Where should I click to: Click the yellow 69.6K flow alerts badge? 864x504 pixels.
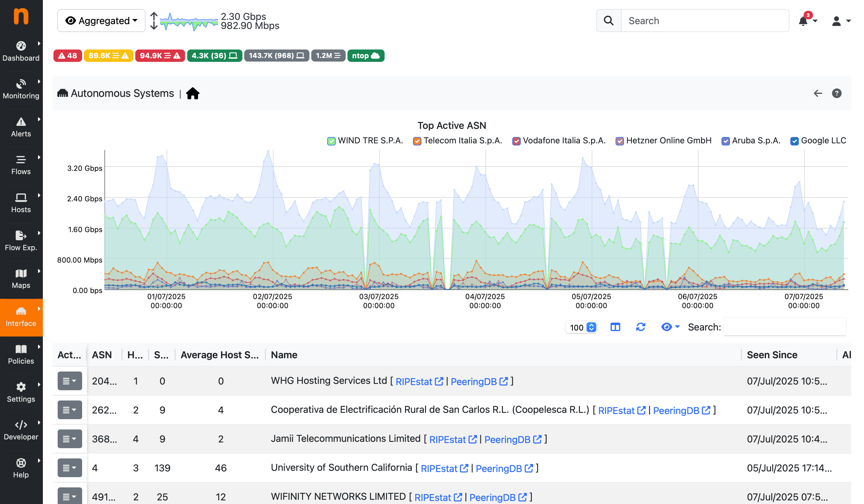(x=108, y=56)
